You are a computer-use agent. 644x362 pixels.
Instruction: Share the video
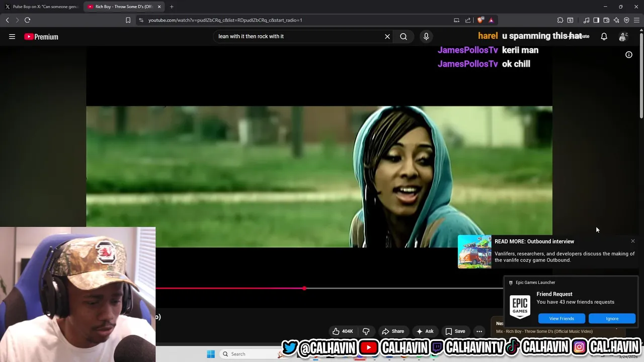click(393, 331)
